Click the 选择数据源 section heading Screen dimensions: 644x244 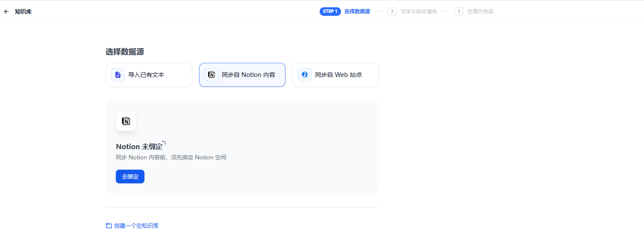click(x=125, y=52)
